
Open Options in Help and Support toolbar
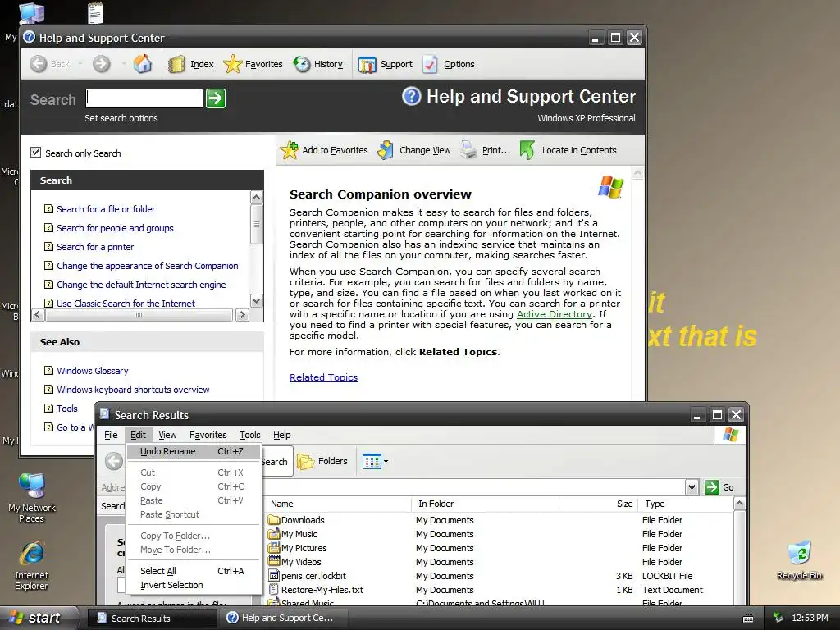coord(449,64)
